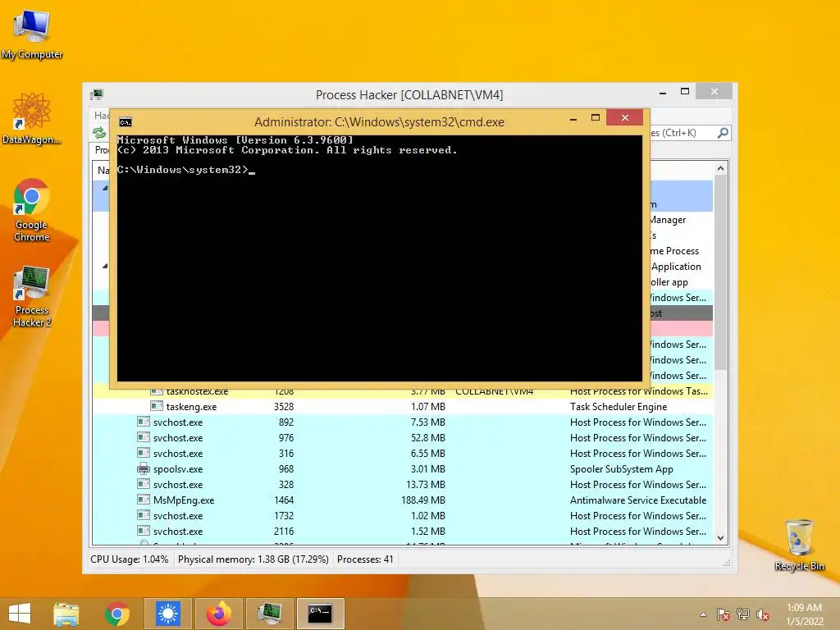Screen dimensions: 840x630
Task: Minimize the cmd.exe window
Action: (573, 118)
